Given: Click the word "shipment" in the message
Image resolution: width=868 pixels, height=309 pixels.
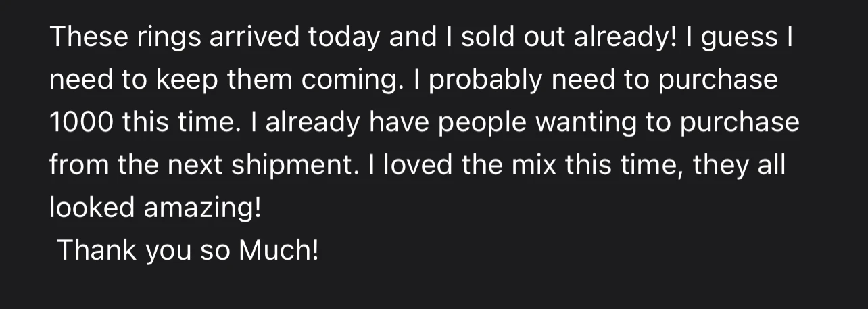Looking at the screenshot, I should click(x=293, y=166).
